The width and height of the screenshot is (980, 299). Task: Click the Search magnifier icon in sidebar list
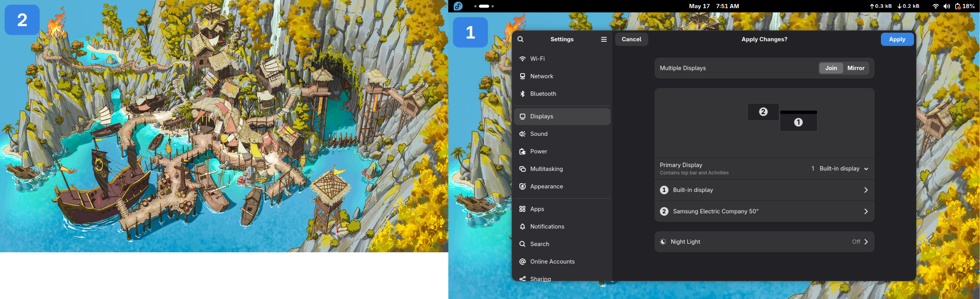[x=523, y=244]
